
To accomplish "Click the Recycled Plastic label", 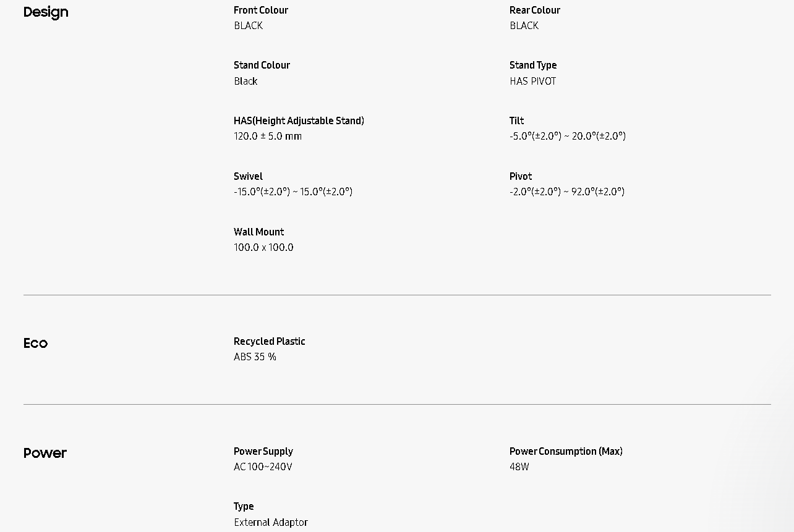I will pos(269,341).
